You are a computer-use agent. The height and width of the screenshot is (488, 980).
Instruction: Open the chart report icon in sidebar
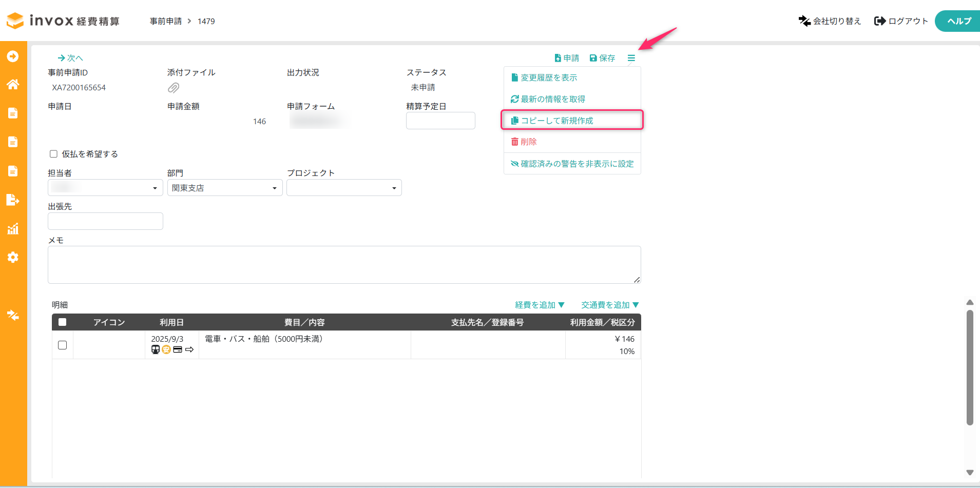coord(13,229)
